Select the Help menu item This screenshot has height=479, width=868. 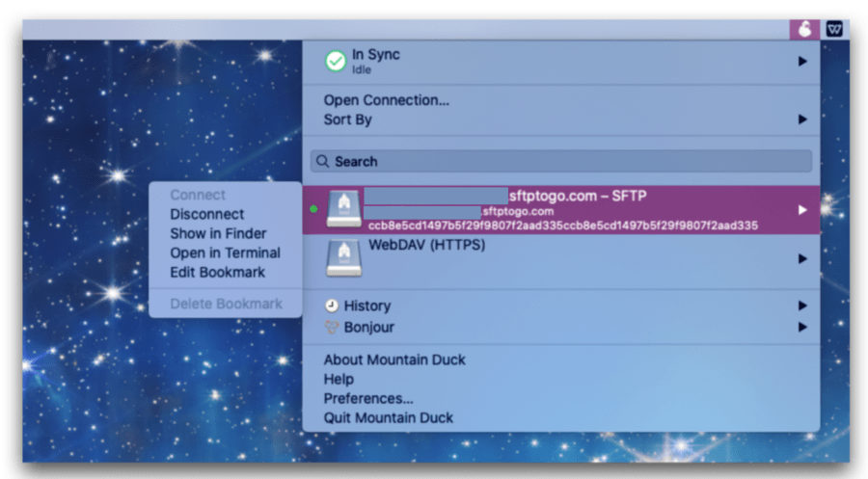pos(339,379)
